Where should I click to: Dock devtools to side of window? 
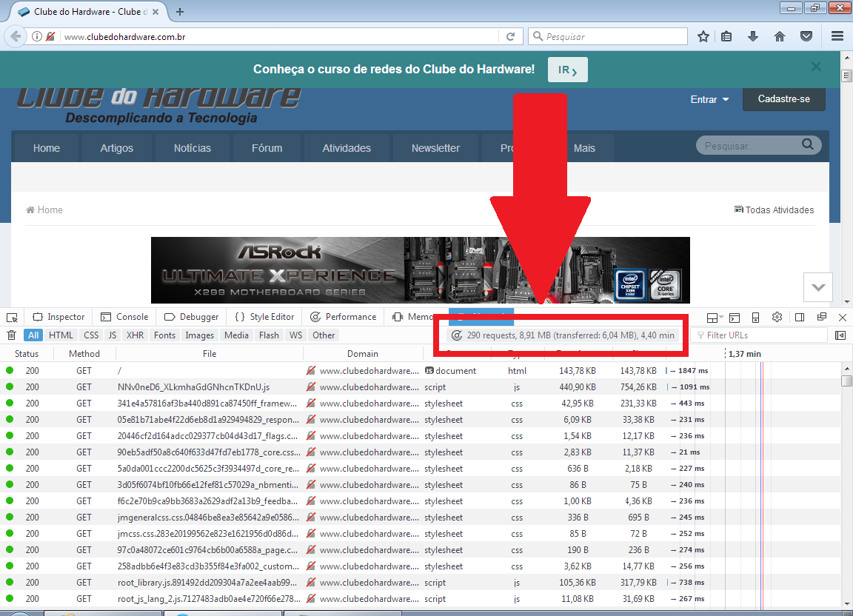[x=800, y=317]
